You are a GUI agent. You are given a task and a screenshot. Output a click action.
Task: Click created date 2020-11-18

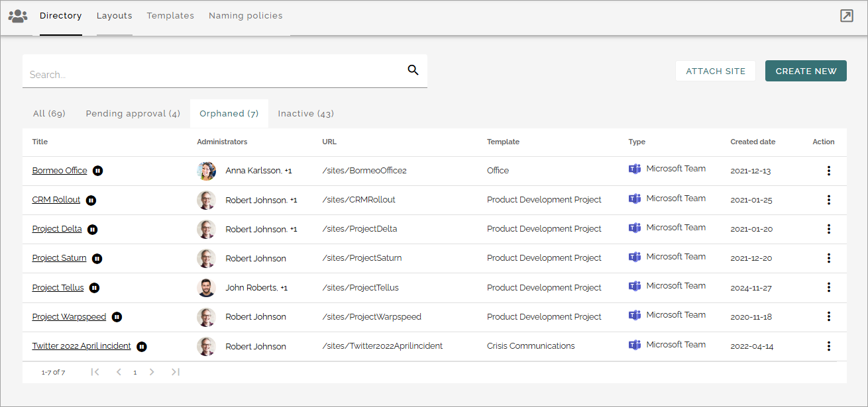click(x=751, y=317)
